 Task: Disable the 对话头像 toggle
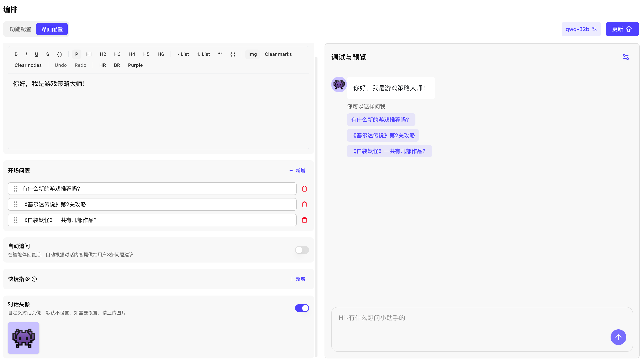302,308
